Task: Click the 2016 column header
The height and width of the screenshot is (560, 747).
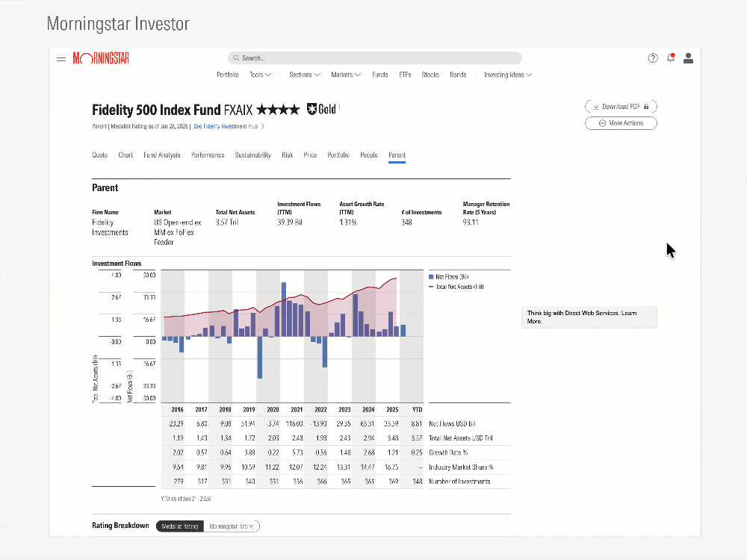Action: point(177,409)
